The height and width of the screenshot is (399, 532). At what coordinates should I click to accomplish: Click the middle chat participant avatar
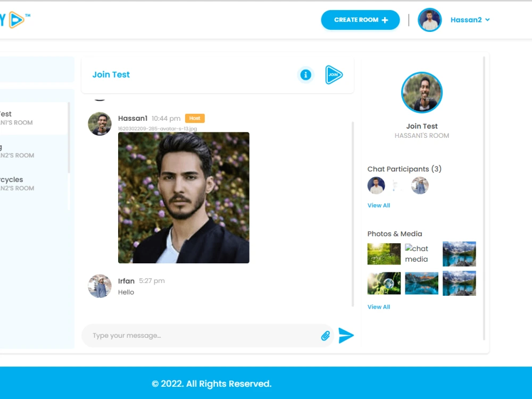pos(397,185)
